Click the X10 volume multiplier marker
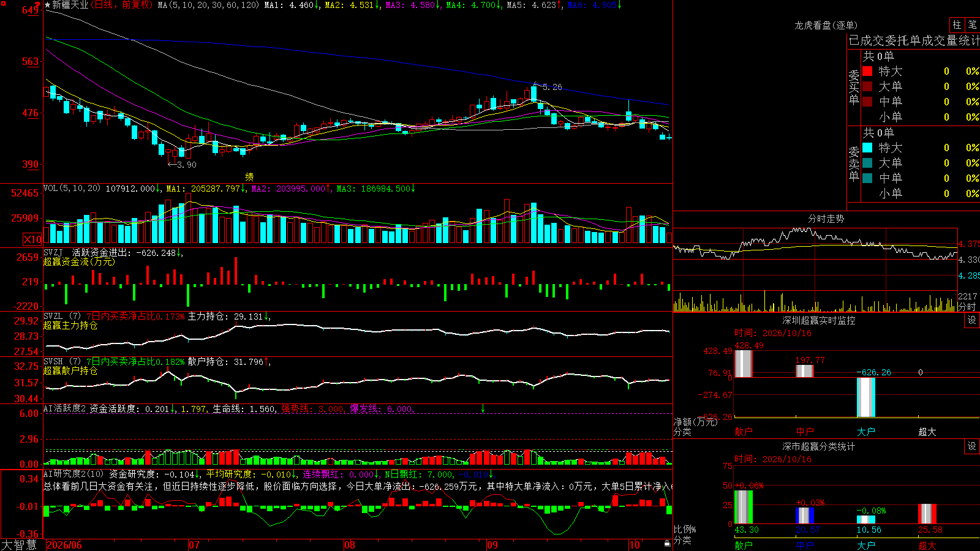 [x=32, y=239]
